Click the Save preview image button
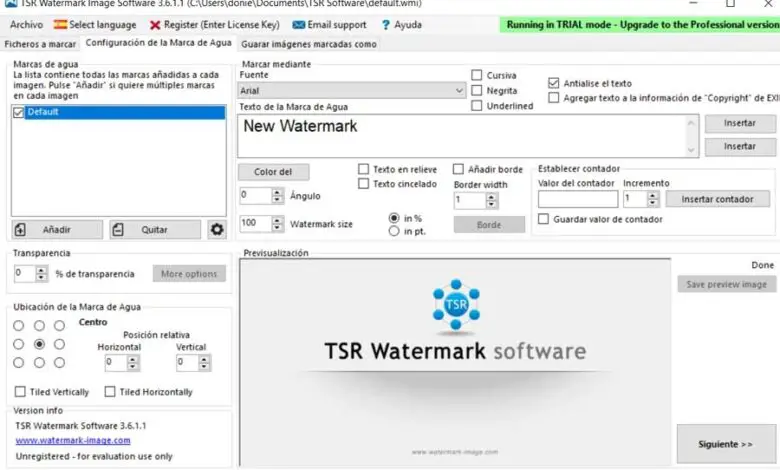Screen dimensions: 780x470 click(727, 284)
